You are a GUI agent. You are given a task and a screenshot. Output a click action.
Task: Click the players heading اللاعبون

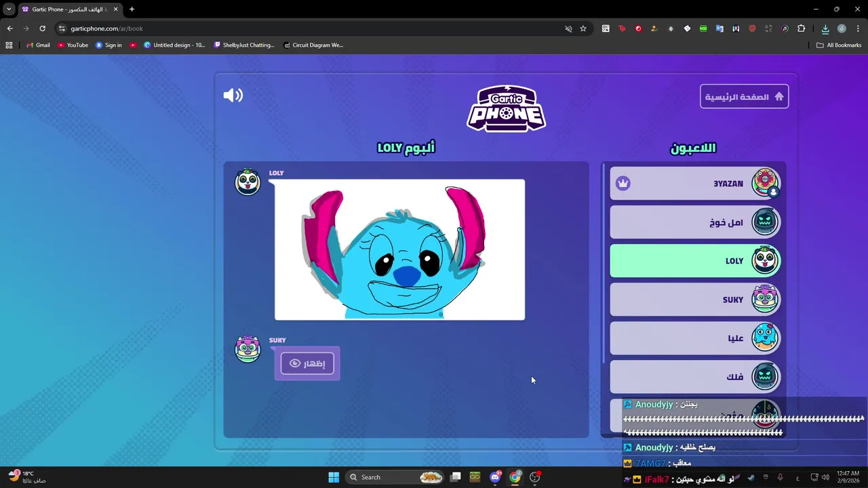pos(693,148)
